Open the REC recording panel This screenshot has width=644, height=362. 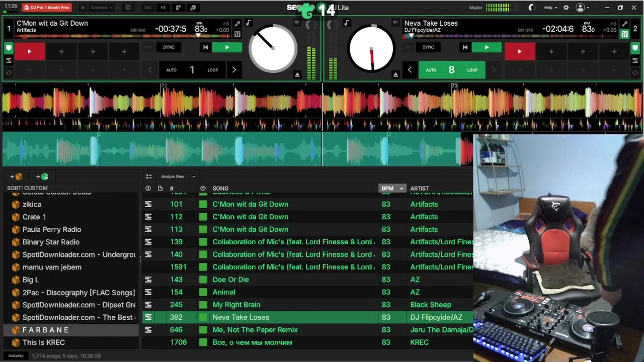[x=148, y=8]
